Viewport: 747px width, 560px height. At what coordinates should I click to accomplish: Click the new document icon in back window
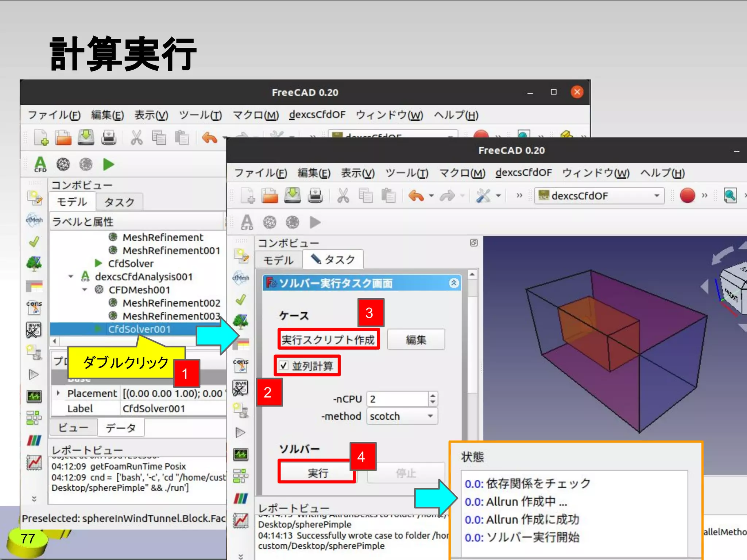tap(41, 138)
